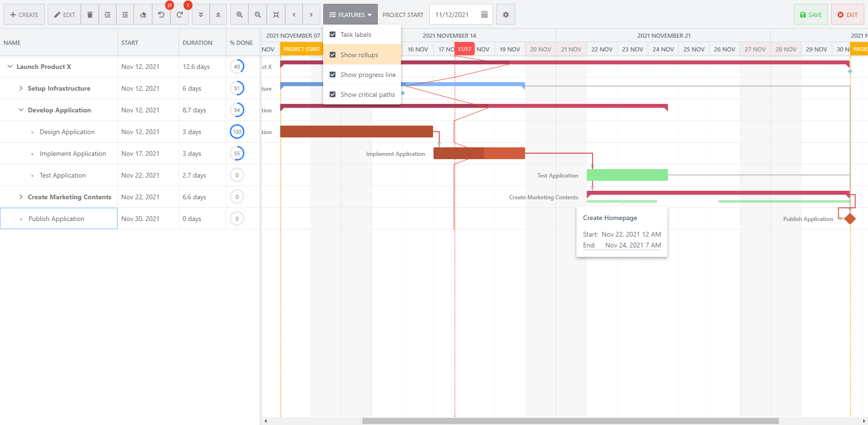This screenshot has width=868, height=425.
Task: Zoom out the Gantt timeline
Action: 258,15
